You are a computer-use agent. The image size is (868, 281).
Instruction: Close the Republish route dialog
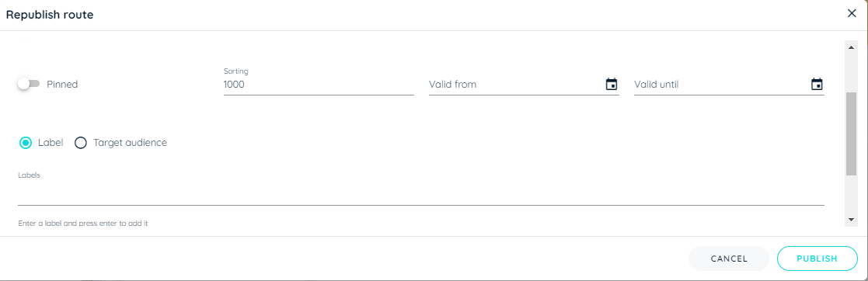pos(852,14)
